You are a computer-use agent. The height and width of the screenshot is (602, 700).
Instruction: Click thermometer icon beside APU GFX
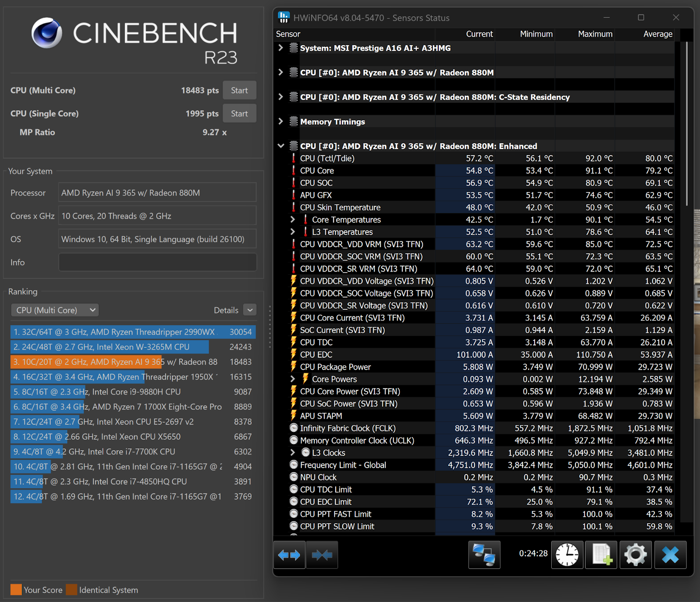pyautogui.click(x=294, y=195)
